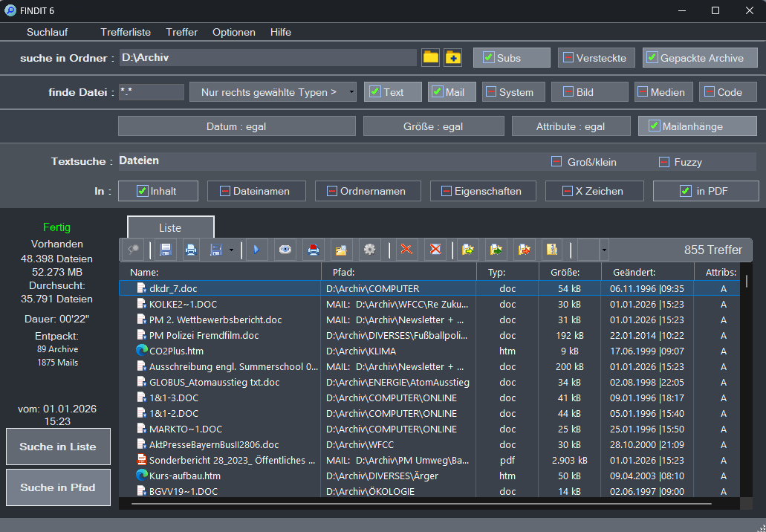Expand the save icon dropdown arrow
Viewport: 766px width, 532px height.
231,250
